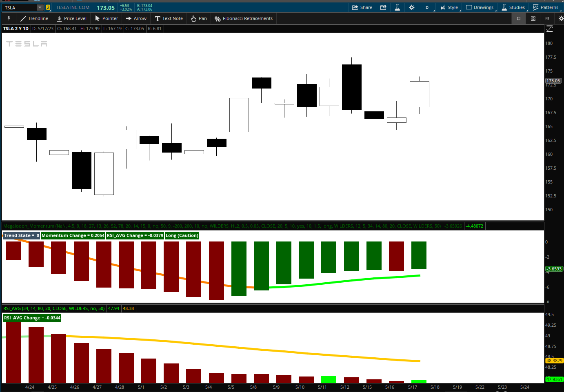Open the Patterns menu
Image resolution: width=564 pixels, height=392 pixels.
[546, 7]
